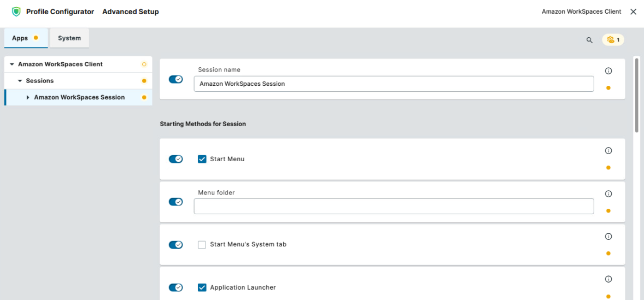The width and height of the screenshot is (644, 300).
Task: Toggle the Application Launcher activation switch
Action: tap(176, 287)
